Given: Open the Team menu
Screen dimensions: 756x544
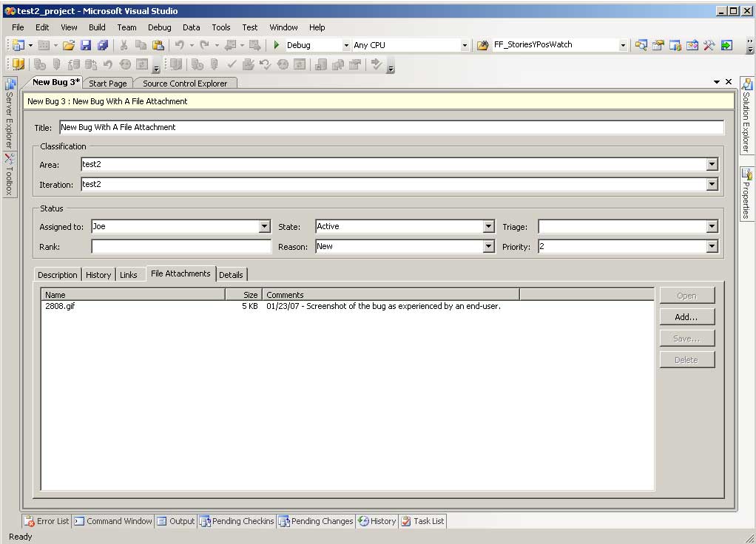Looking at the screenshot, I should click(126, 27).
